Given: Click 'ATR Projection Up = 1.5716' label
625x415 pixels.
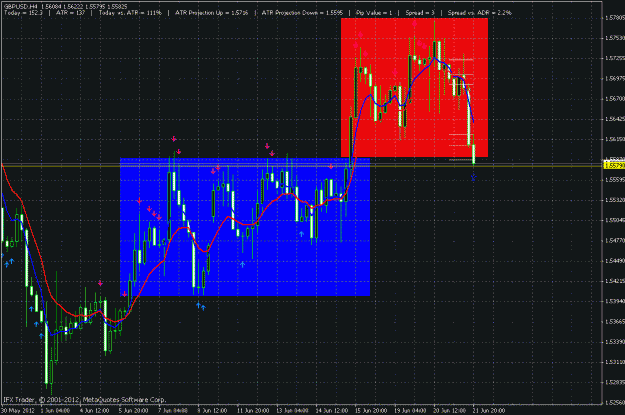Looking at the screenshot, I should point(211,13).
